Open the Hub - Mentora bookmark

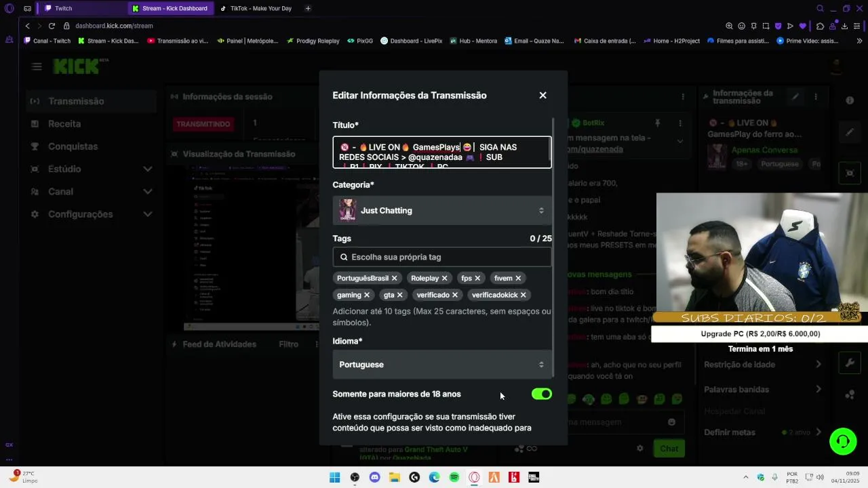(x=473, y=41)
